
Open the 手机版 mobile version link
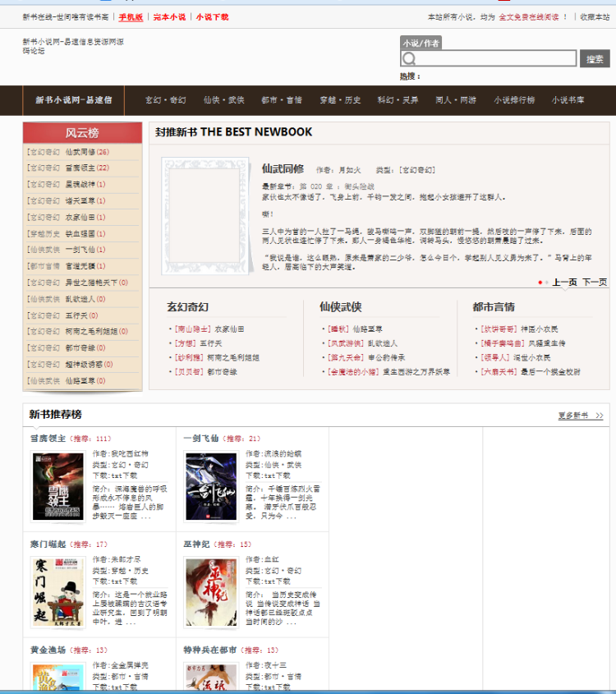pyautogui.click(x=131, y=17)
